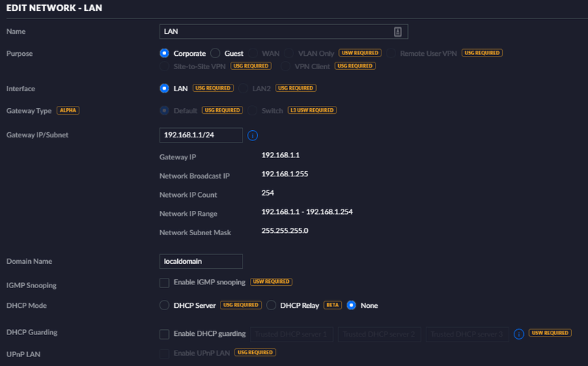The height and width of the screenshot is (366, 588).
Task: Edit the Gateway IP/Subnet field
Action: pos(201,135)
